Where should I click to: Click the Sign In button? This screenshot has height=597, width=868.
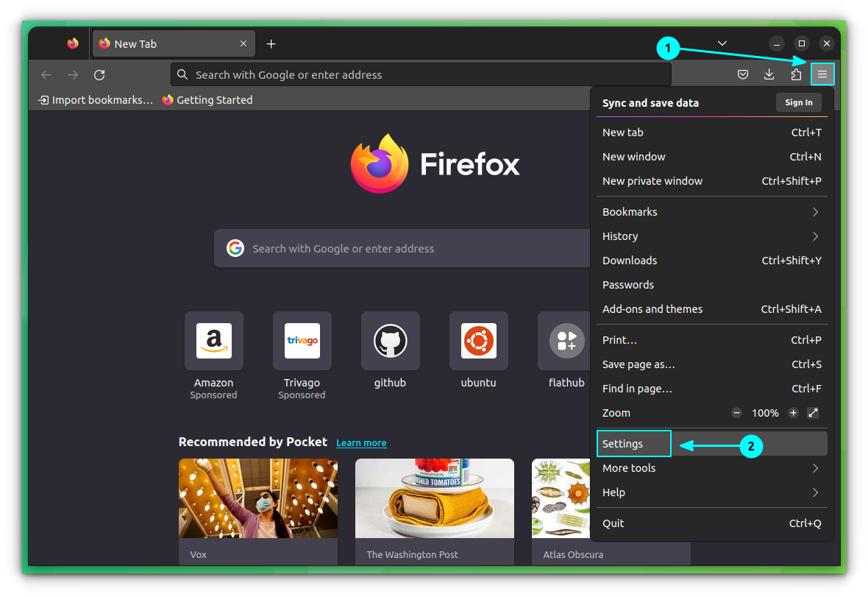coord(798,102)
